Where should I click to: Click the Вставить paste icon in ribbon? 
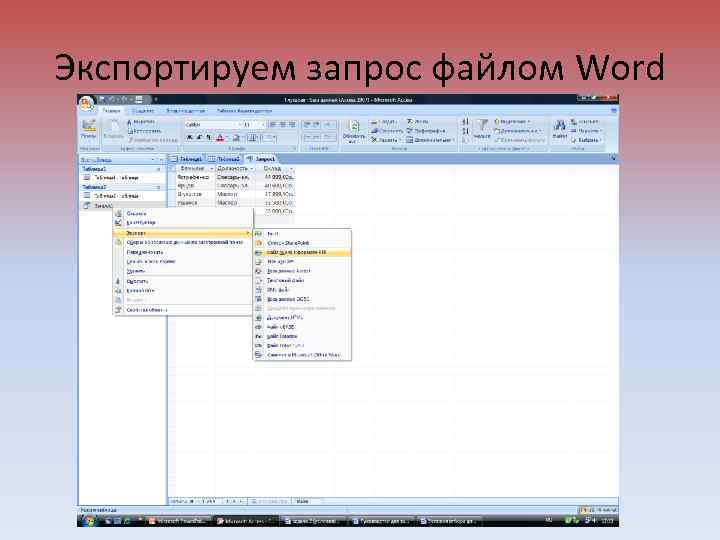point(113,129)
